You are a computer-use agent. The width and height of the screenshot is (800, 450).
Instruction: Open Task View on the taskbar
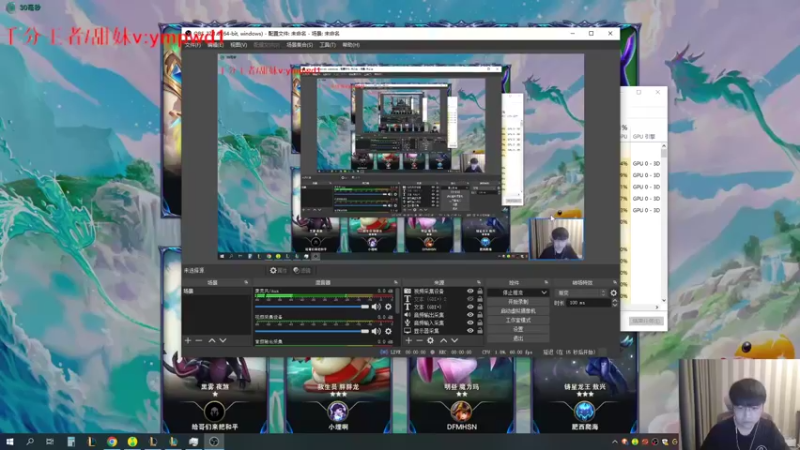tap(49, 441)
